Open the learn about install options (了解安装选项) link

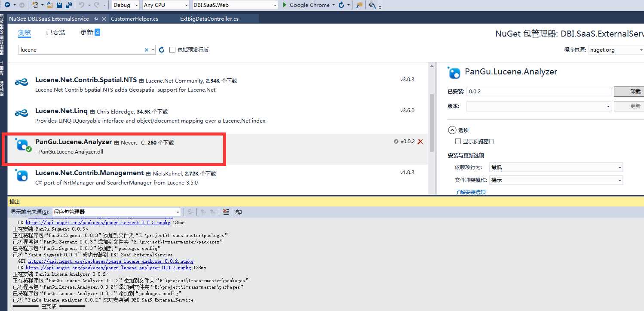point(470,192)
